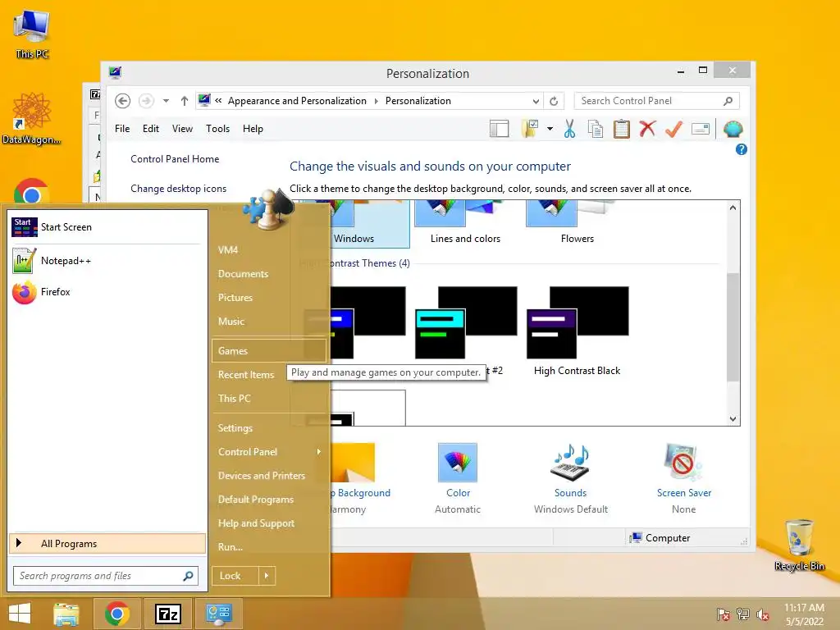Open the address bar history dropdown
This screenshot has width=840, height=630.
(536, 101)
